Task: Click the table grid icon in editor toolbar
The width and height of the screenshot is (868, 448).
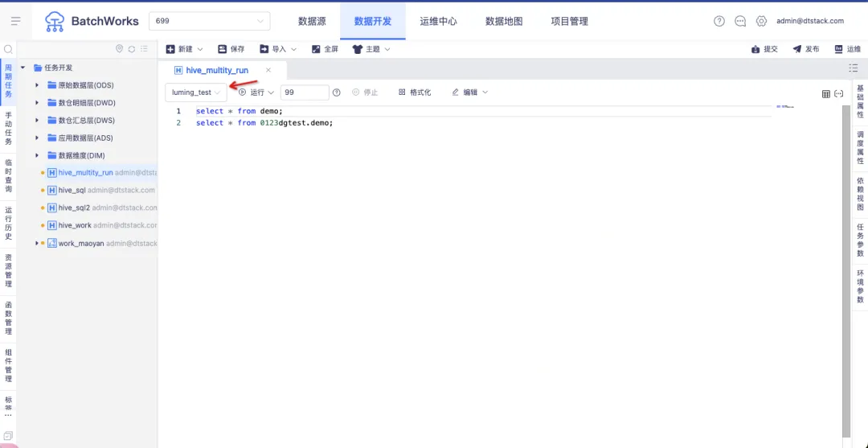Action: pos(826,94)
